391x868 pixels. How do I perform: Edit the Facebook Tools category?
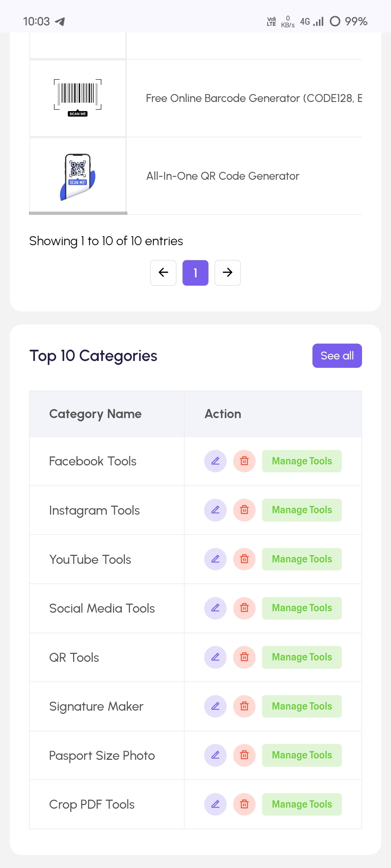point(215,461)
